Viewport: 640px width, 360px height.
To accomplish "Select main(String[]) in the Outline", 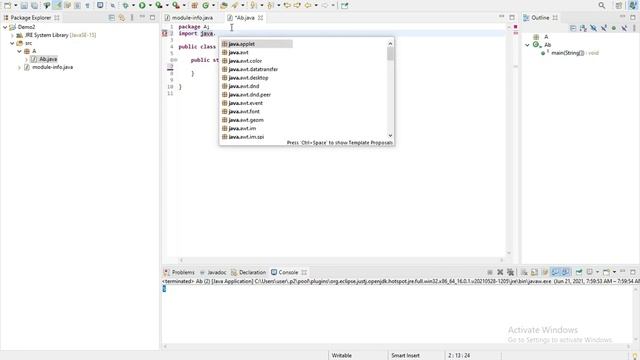I will pyautogui.click(x=567, y=53).
